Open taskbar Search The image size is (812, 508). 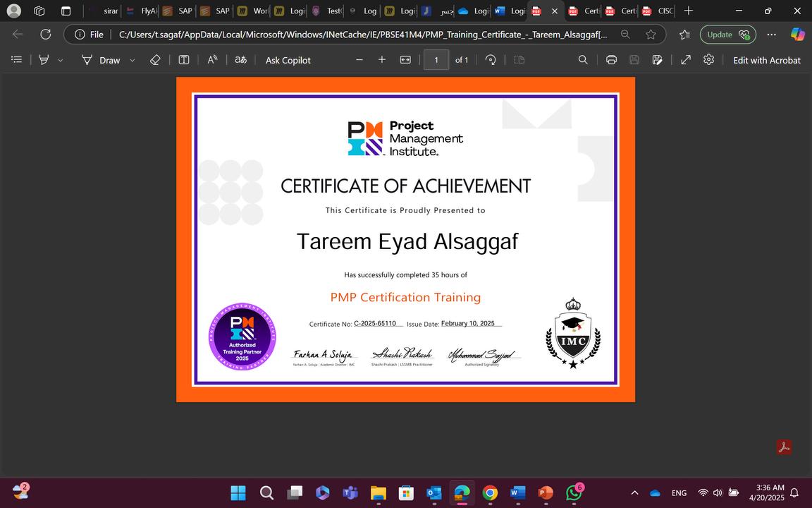pyautogui.click(x=266, y=492)
